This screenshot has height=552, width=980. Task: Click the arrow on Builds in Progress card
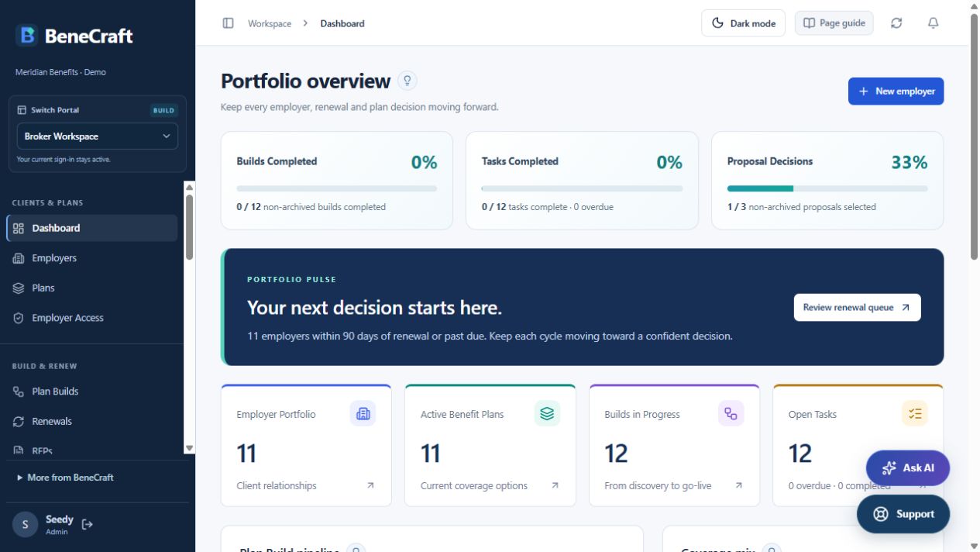[738, 485]
